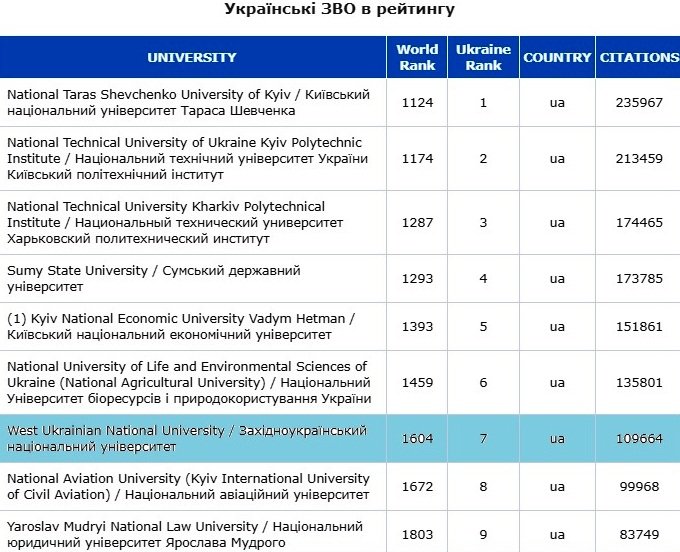
Task: Select world rank value 1604
Action: coord(417,439)
